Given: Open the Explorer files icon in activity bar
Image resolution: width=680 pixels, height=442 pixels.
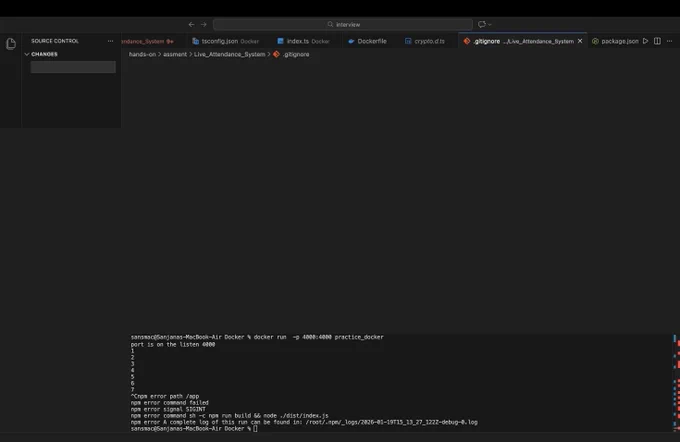Looking at the screenshot, I should pos(11,44).
